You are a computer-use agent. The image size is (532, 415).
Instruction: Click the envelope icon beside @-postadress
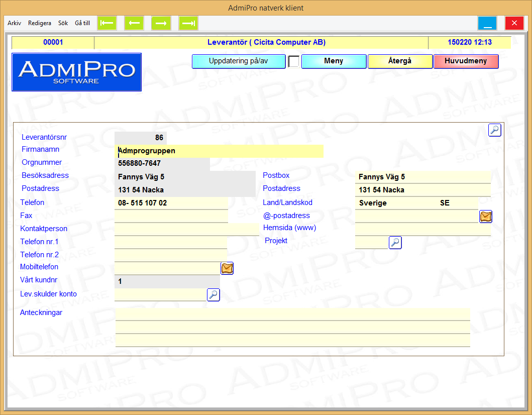486,217
